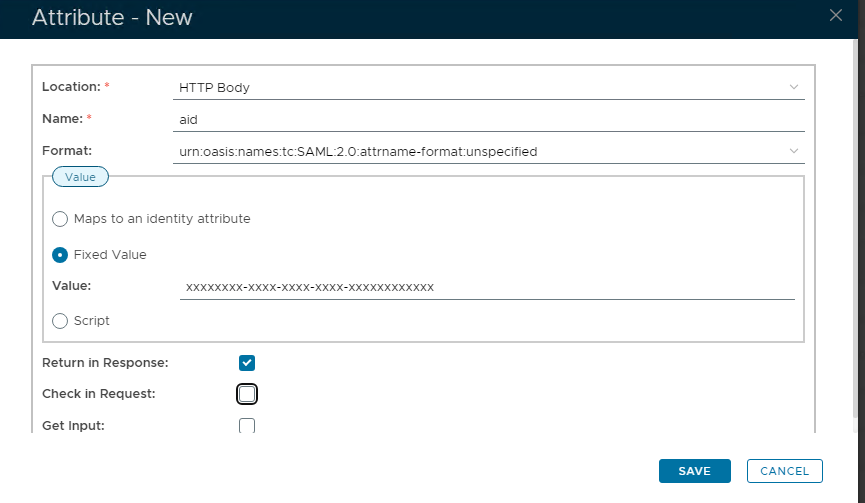Uncheck the Return in Response checkbox
The image size is (865, 503).
247,362
